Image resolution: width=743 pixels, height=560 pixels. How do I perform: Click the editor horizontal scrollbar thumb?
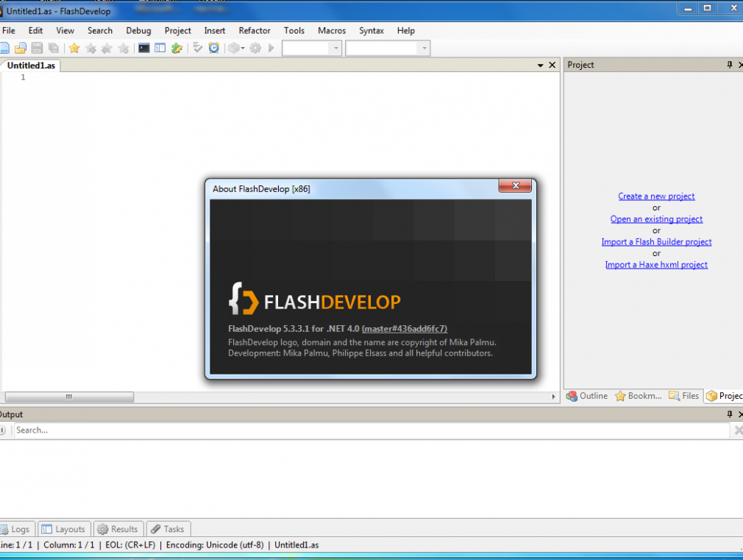pos(69,397)
